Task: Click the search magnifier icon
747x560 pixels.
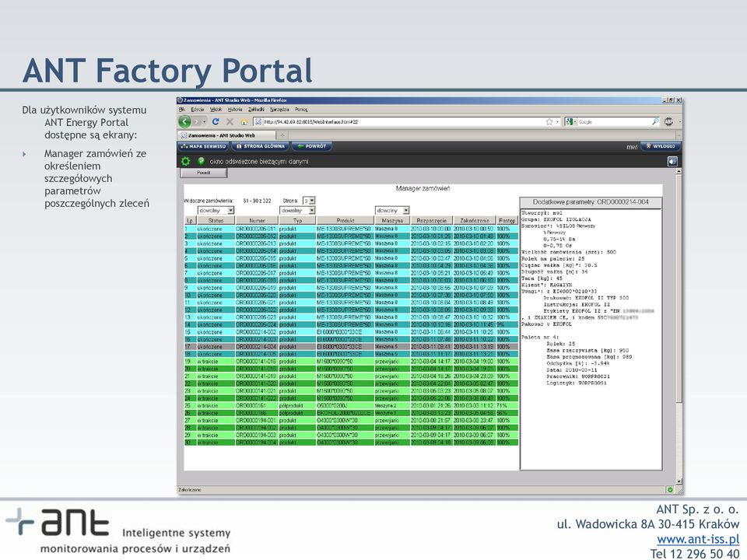Action: pos(655,122)
